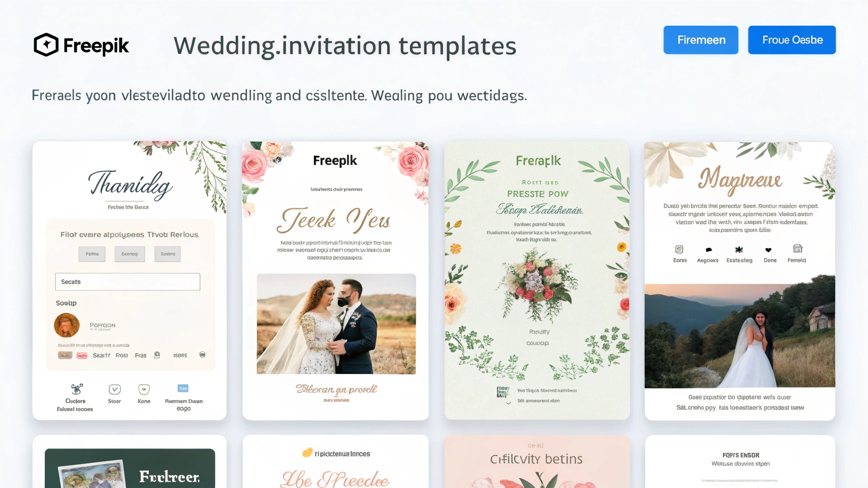
Task: Click the Freepik logo
Action: point(81,45)
